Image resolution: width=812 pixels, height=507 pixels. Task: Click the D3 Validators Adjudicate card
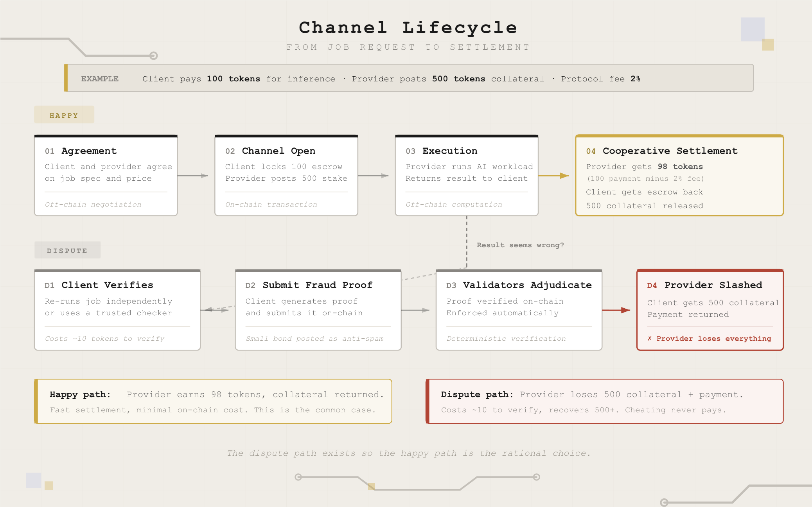click(x=519, y=310)
